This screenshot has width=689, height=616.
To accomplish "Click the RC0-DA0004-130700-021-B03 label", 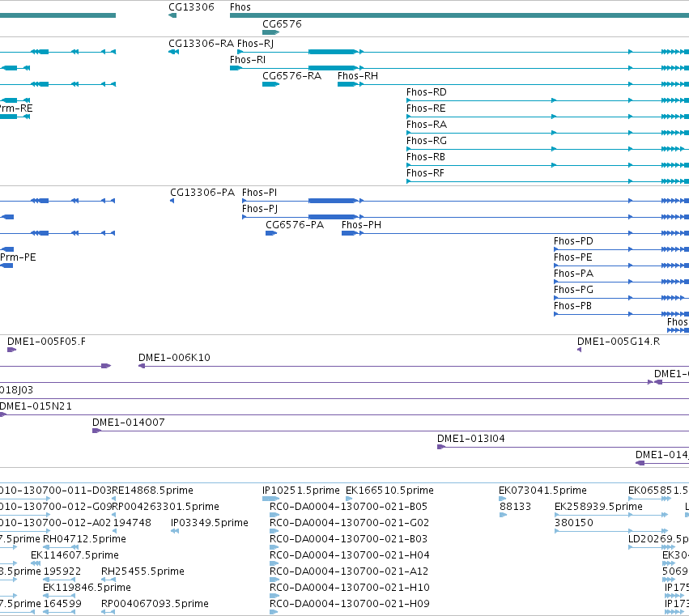I will [348, 540].
